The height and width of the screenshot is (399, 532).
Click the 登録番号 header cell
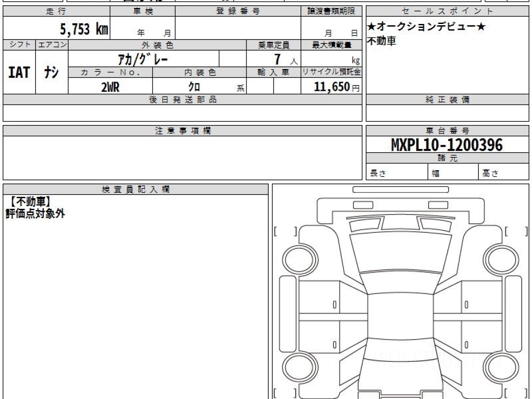238,12
